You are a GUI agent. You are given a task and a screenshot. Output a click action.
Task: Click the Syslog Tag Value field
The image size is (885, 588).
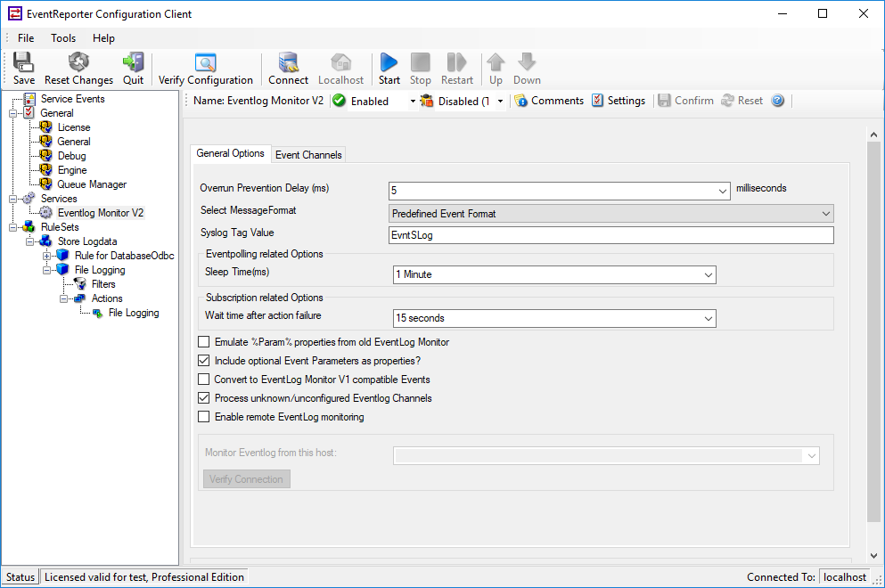pos(610,235)
